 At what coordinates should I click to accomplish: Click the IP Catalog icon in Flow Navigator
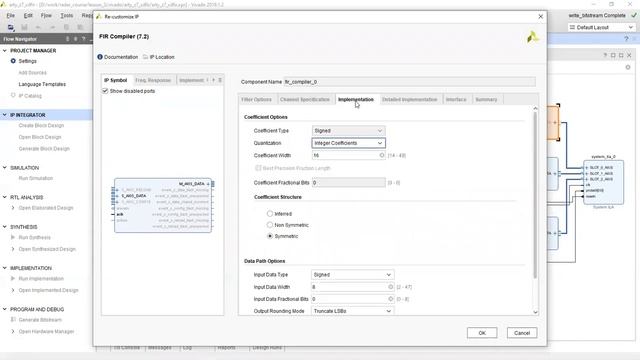coord(13,96)
